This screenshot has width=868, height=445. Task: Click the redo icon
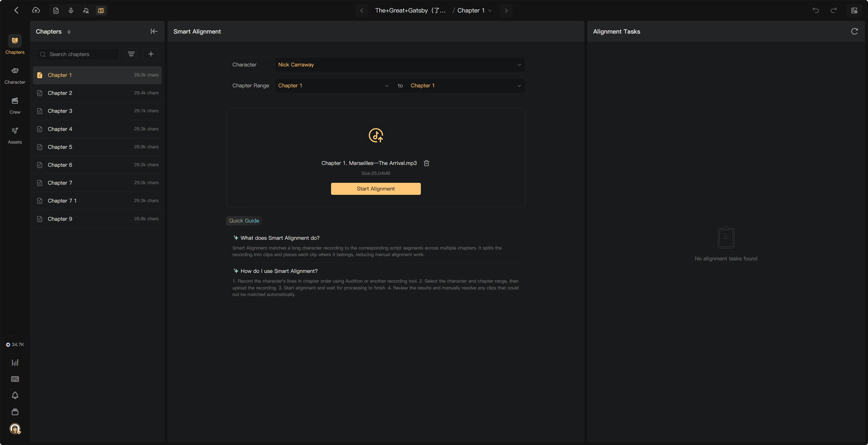click(x=833, y=10)
